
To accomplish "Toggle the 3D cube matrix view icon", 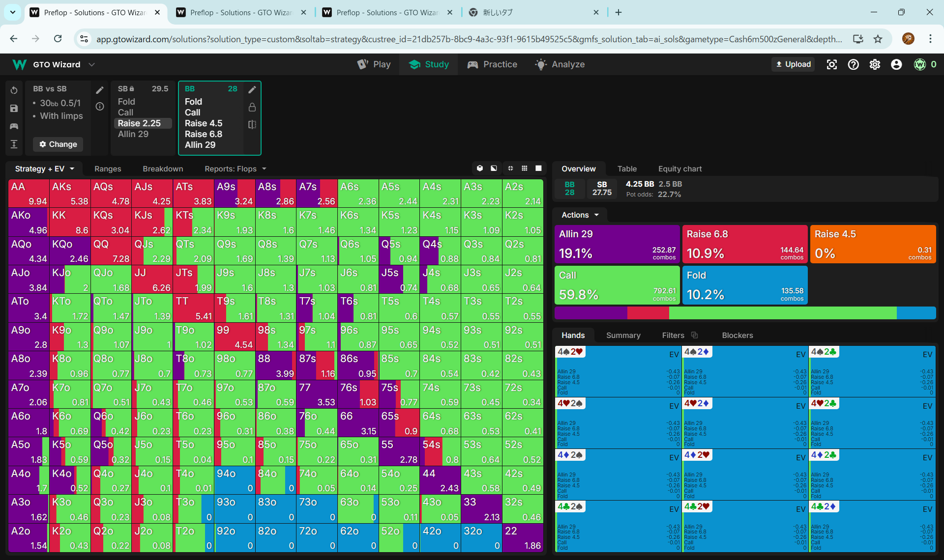I will (x=480, y=168).
